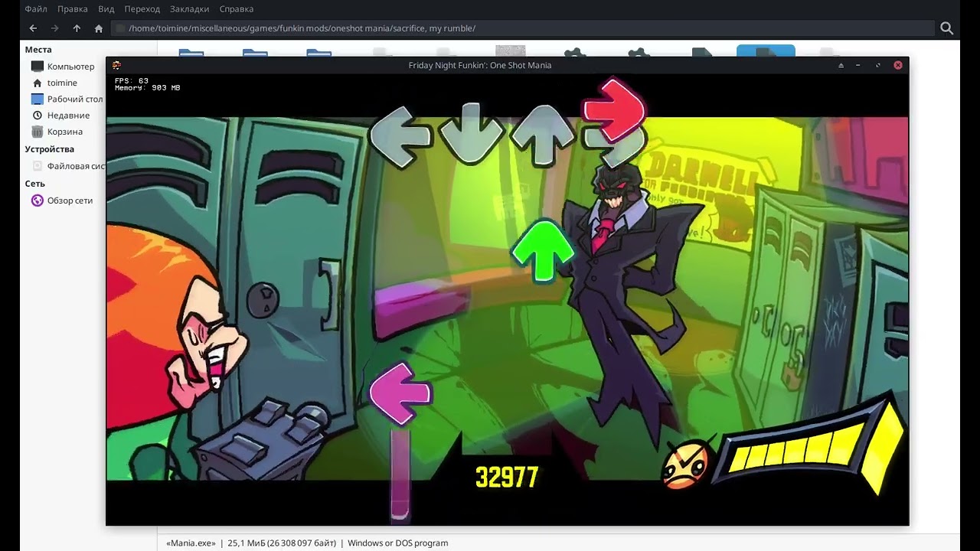Click the Рабочий стол desktop icon
980x551 pixels.
[x=38, y=99]
